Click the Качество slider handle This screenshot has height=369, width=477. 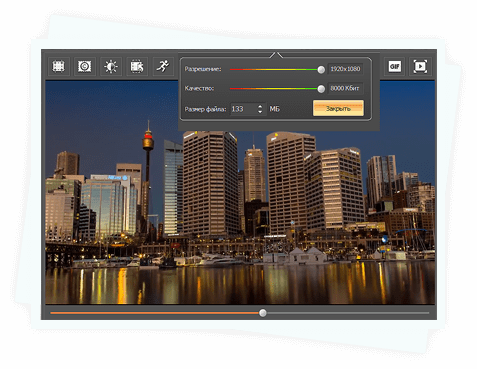(321, 89)
